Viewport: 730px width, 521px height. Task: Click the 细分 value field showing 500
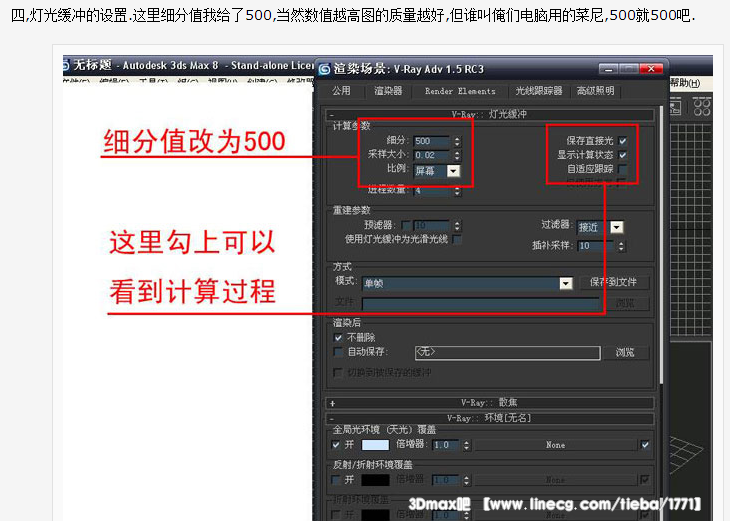(432, 141)
